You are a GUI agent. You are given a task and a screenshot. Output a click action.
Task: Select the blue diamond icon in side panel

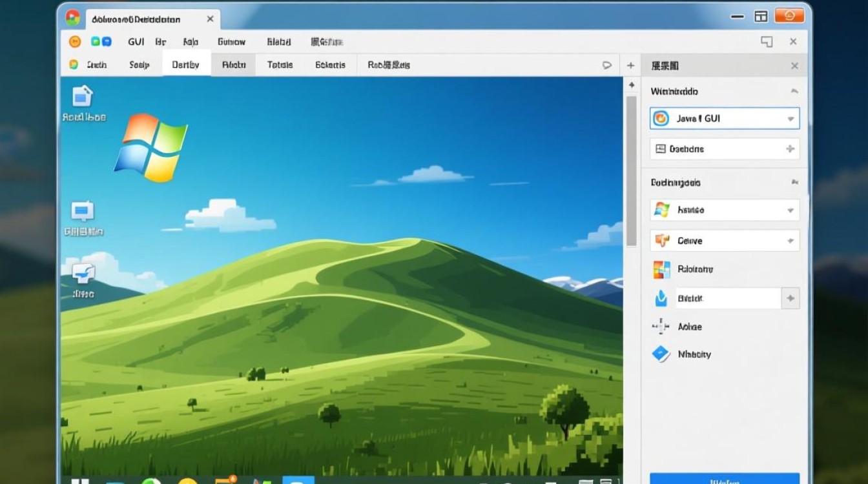coord(661,354)
